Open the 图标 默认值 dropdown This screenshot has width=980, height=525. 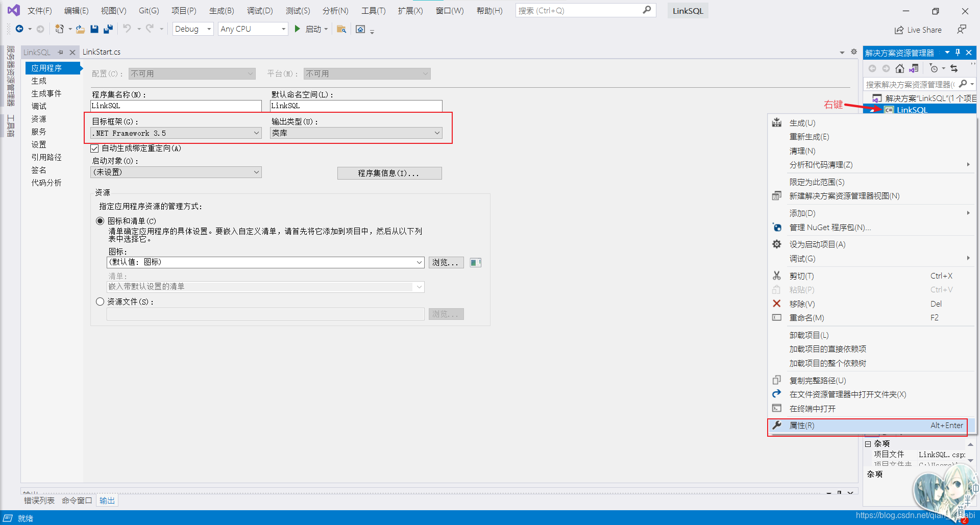point(265,262)
